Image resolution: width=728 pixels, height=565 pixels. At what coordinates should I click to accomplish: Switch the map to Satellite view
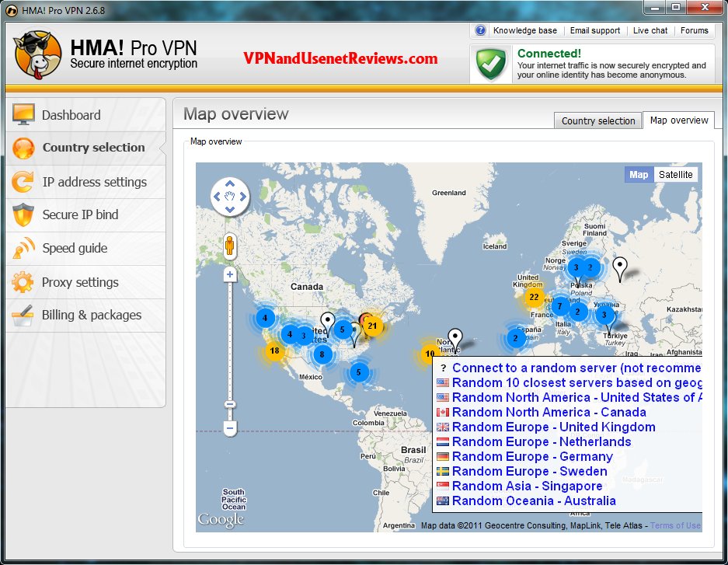[675, 175]
